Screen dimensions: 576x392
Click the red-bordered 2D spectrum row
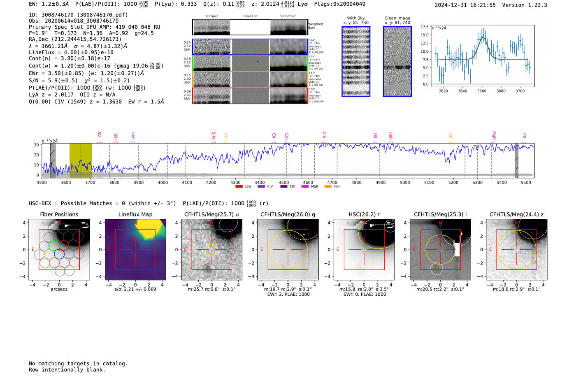[250, 95]
